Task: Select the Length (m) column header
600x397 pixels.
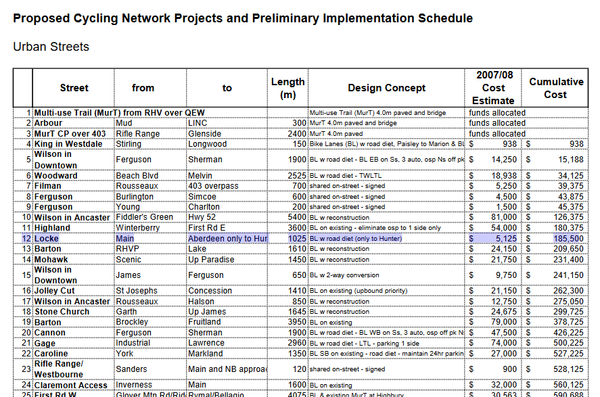Action: [288, 88]
